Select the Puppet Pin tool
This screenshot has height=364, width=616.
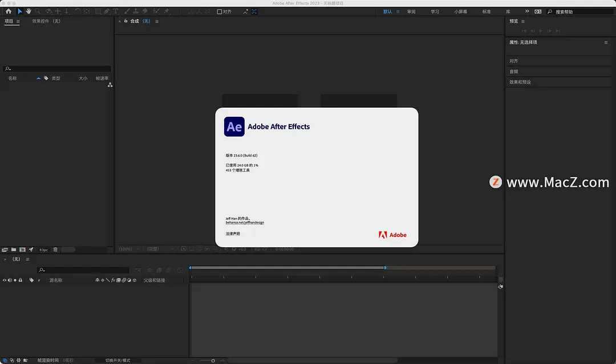tap(167, 11)
